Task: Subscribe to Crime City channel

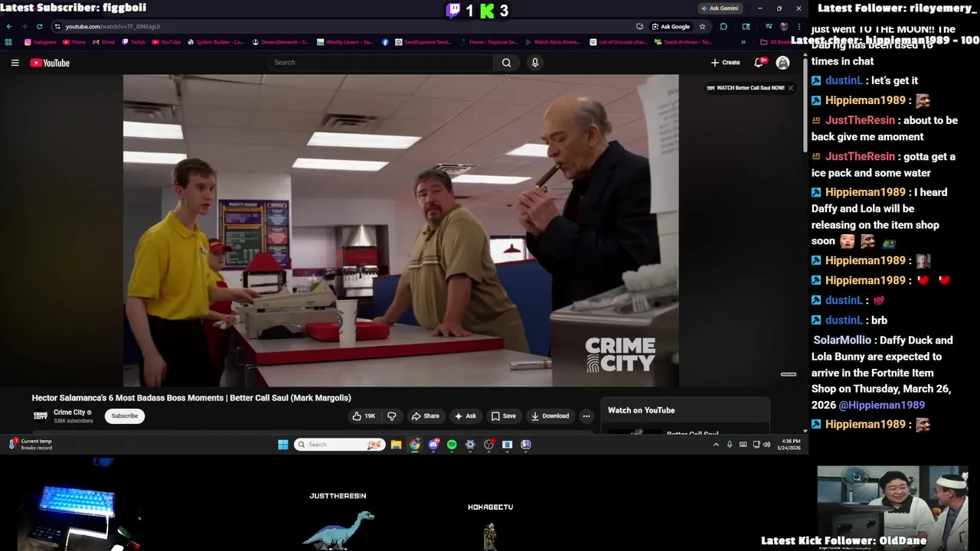Action: (124, 416)
